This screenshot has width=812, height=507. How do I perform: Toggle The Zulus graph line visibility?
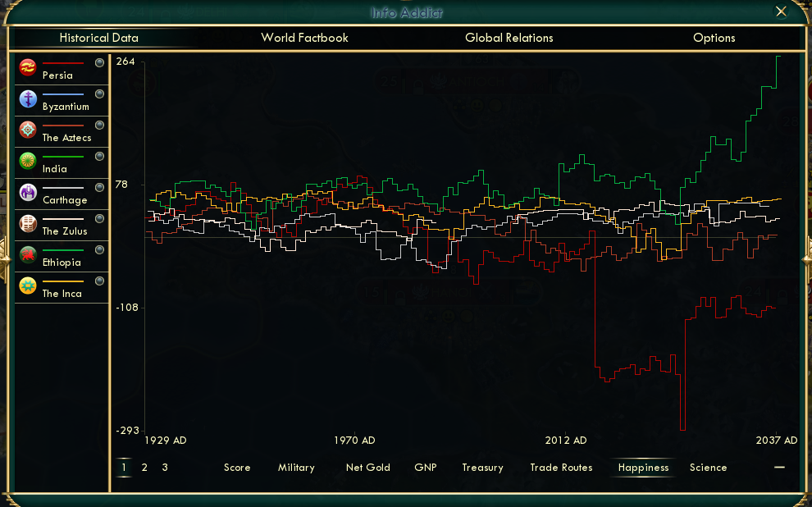point(99,218)
